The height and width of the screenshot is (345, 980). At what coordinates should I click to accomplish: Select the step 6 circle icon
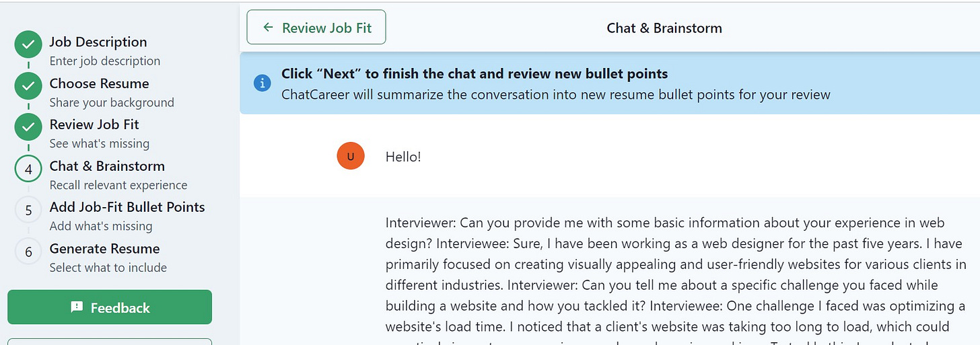click(28, 252)
